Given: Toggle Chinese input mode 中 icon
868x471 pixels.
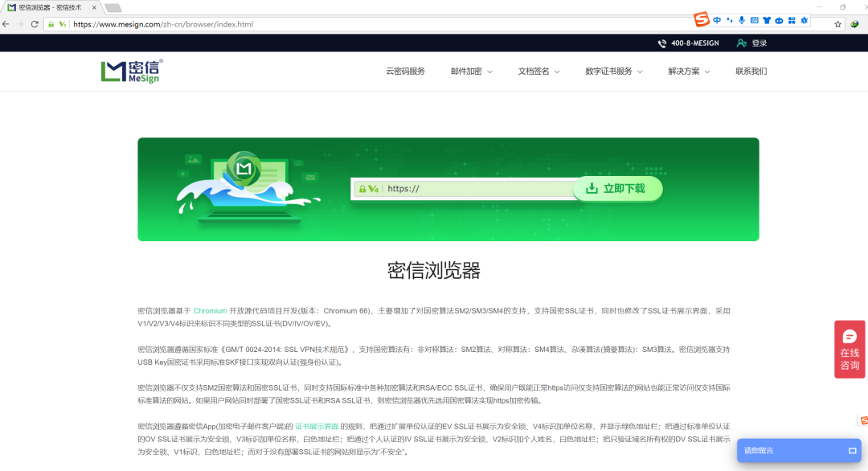Looking at the screenshot, I should (717, 20).
